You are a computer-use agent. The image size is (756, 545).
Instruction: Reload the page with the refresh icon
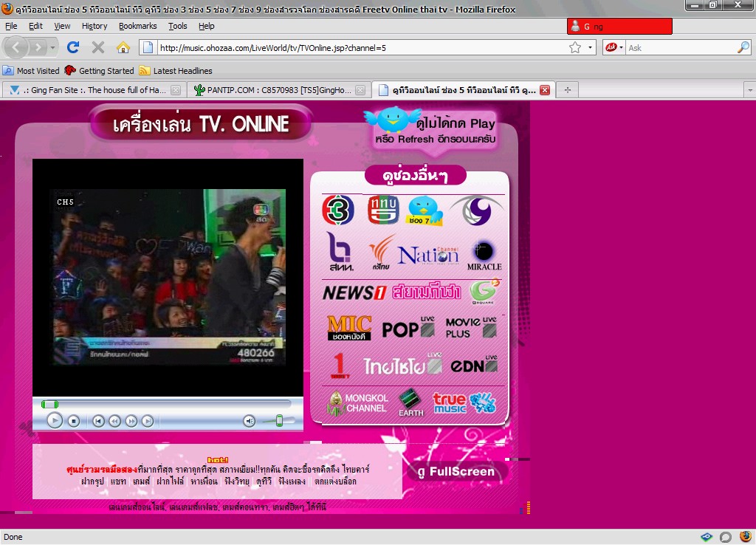(x=73, y=47)
